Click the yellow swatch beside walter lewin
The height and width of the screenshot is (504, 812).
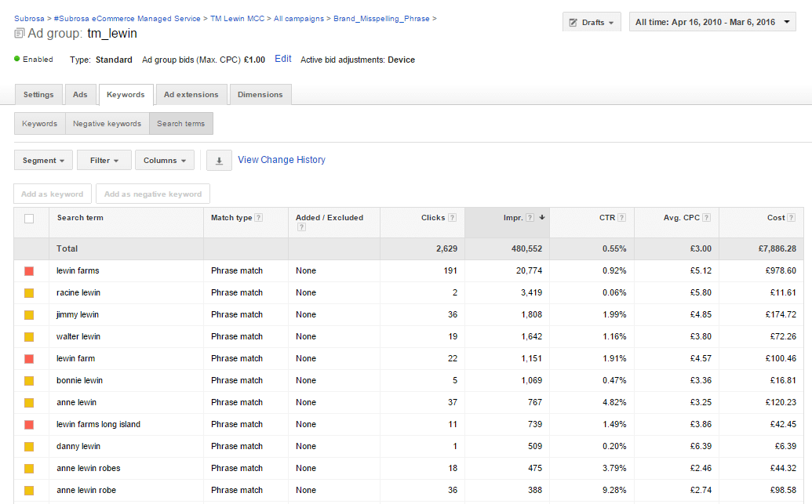[x=29, y=337]
